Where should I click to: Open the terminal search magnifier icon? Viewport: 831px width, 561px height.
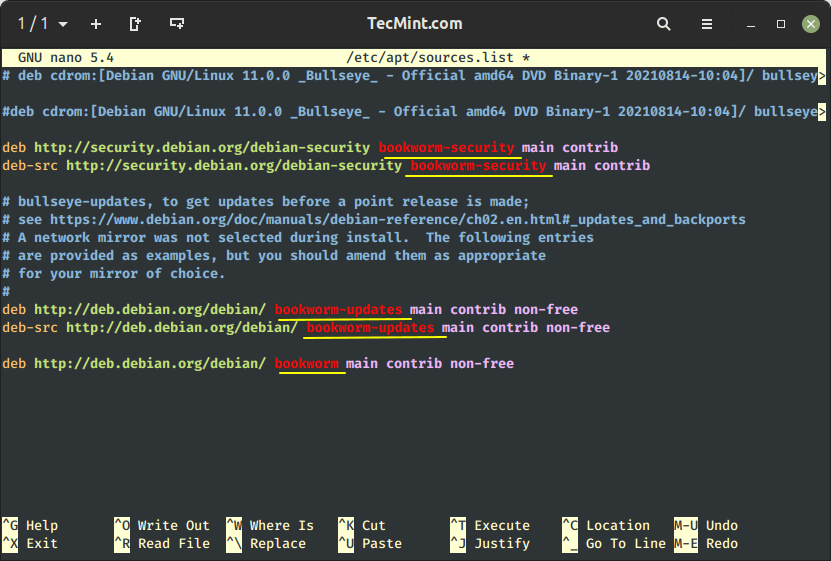664,24
